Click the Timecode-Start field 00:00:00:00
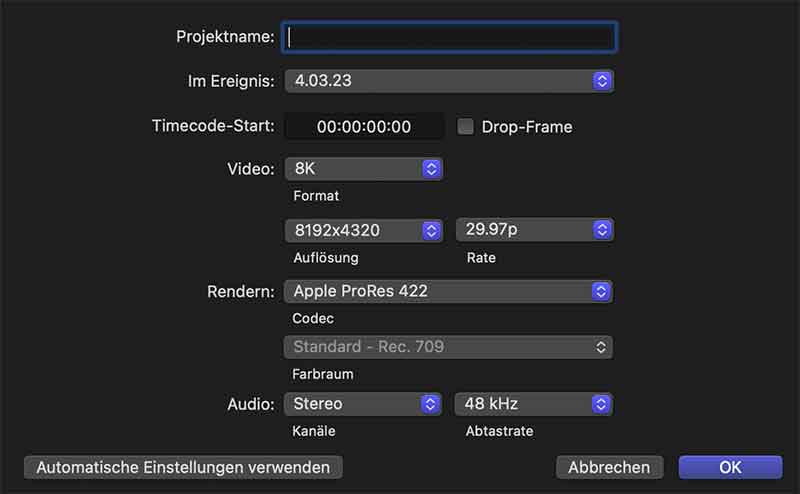This screenshot has height=494, width=800. 364,127
